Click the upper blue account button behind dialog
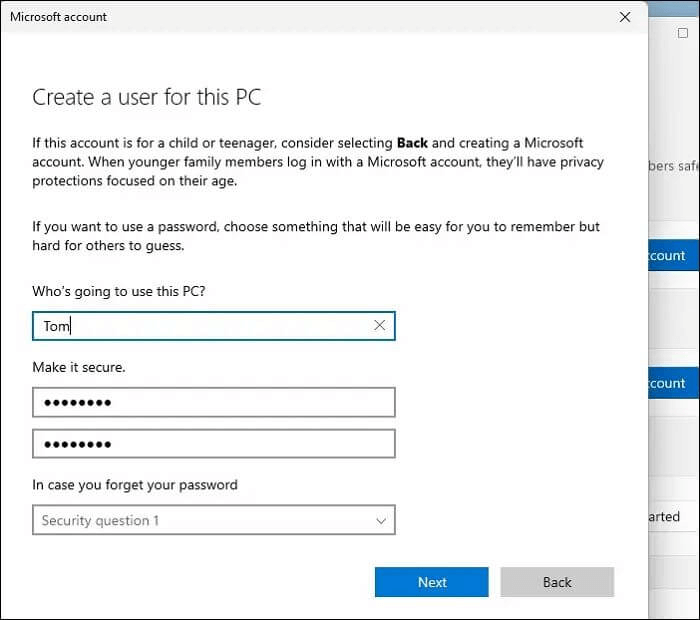 click(668, 256)
